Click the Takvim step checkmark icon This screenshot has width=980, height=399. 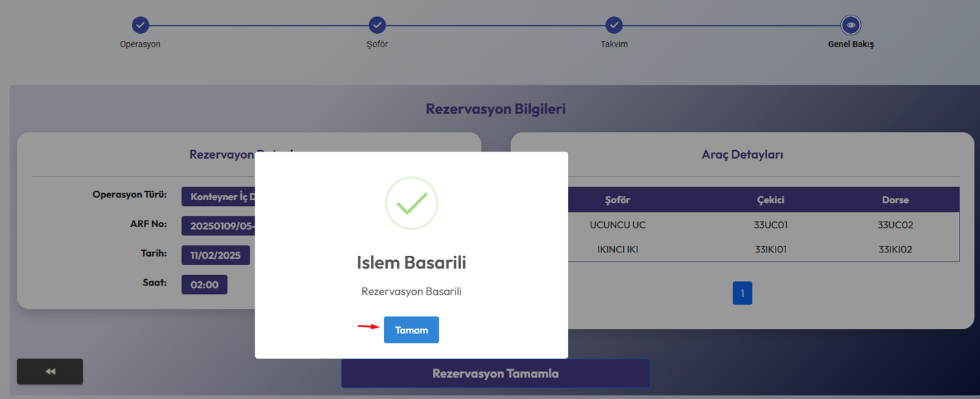click(x=614, y=25)
